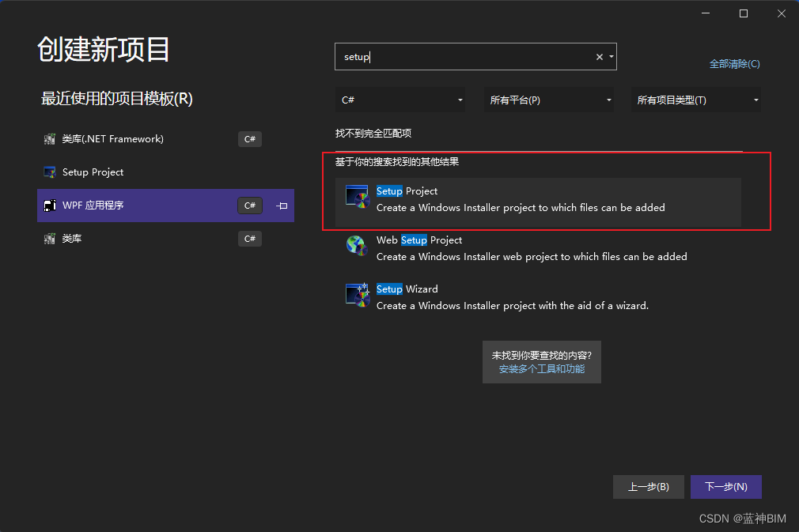The height and width of the screenshot is (532, 799).
Task: Open the search box history dropdown arrow
Action: point(612,56)
